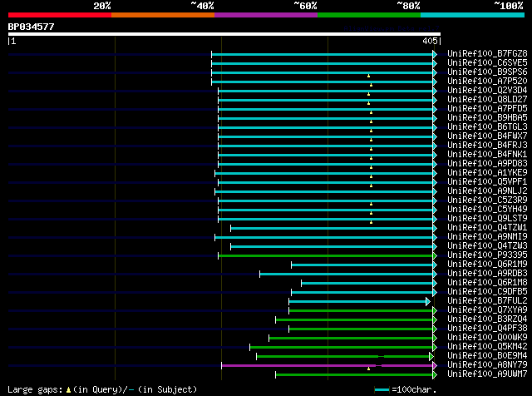532x396 pixels.
Task: Select the UniRef100_C5YH49 label
Action: 487,210
